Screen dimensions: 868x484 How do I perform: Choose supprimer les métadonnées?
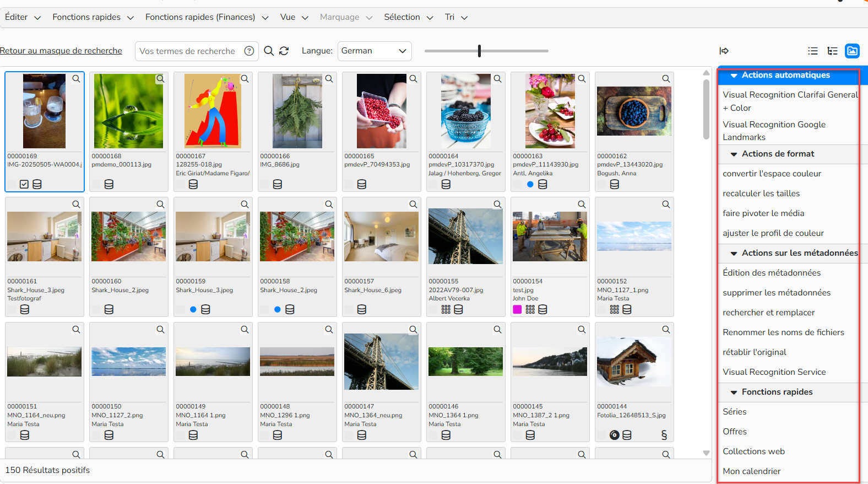pyautogui.click(x=777, y=293)
